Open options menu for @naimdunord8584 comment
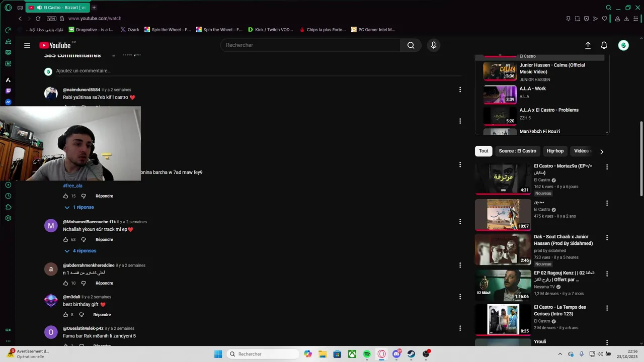This screenshot has height=362, width=644. coord(460,89)
